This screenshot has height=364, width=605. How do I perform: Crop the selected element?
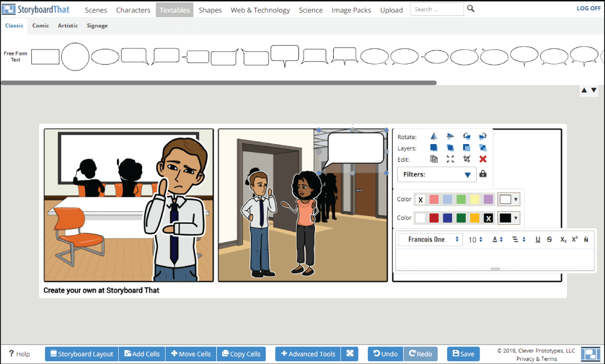[x=467, y=158]
